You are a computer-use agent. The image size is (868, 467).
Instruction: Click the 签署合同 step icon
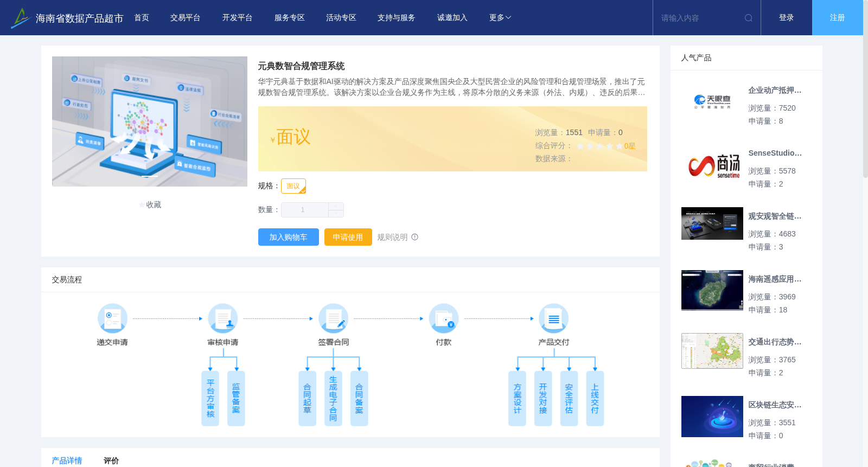pos(333,318)
